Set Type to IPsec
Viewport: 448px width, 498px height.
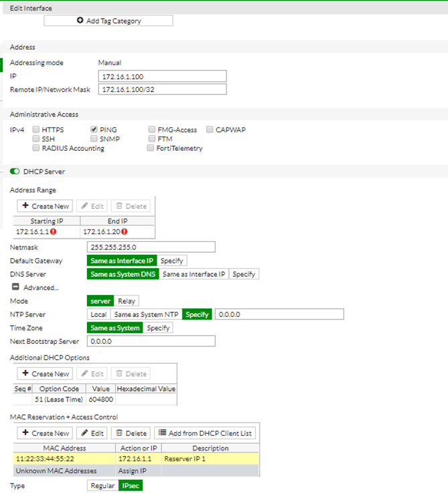coord(131,485)
